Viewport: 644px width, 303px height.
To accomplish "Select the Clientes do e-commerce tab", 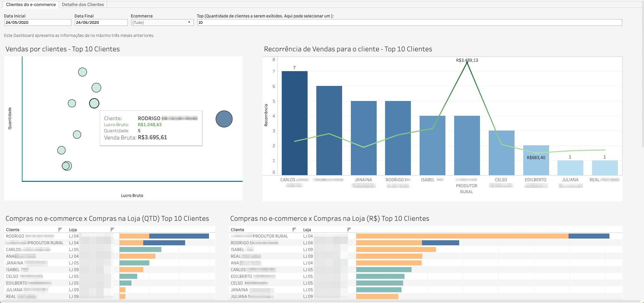I will (30, 4).
